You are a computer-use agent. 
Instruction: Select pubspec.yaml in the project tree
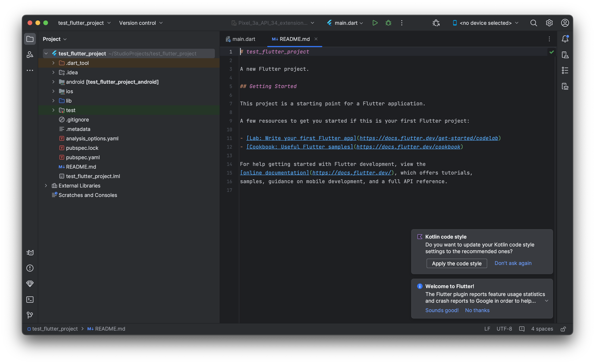[83, 157]
